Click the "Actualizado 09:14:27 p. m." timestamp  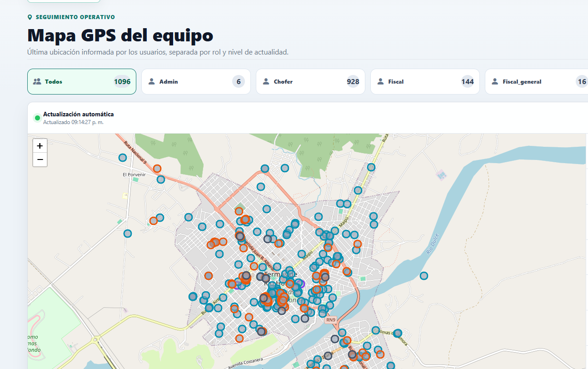click(x=73, y=122)
